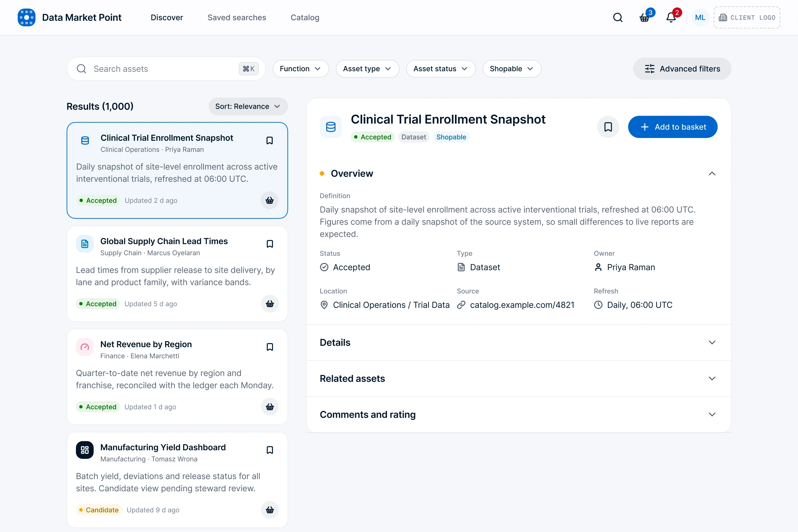798x532 pixels.
Task: Click the Finance · Elena Marchetti subtitle
Action: pyautogui.click(x=140, y=356)
